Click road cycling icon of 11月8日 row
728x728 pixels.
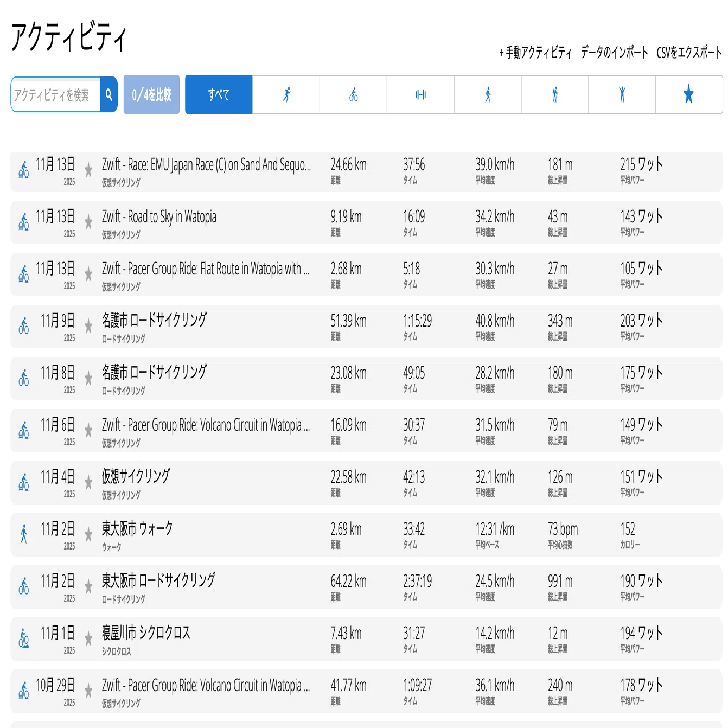(x=24, y=378)
